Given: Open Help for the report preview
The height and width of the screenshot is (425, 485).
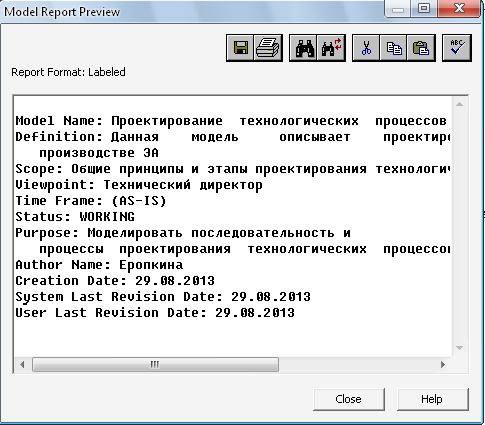Looking at the screenshot, I should [432, 399].
